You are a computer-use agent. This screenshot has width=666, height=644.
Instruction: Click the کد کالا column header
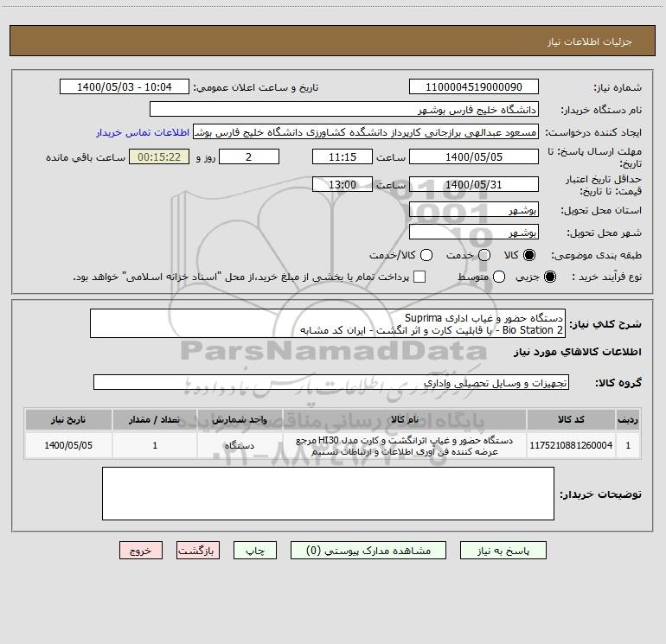(x=571, y=419)
